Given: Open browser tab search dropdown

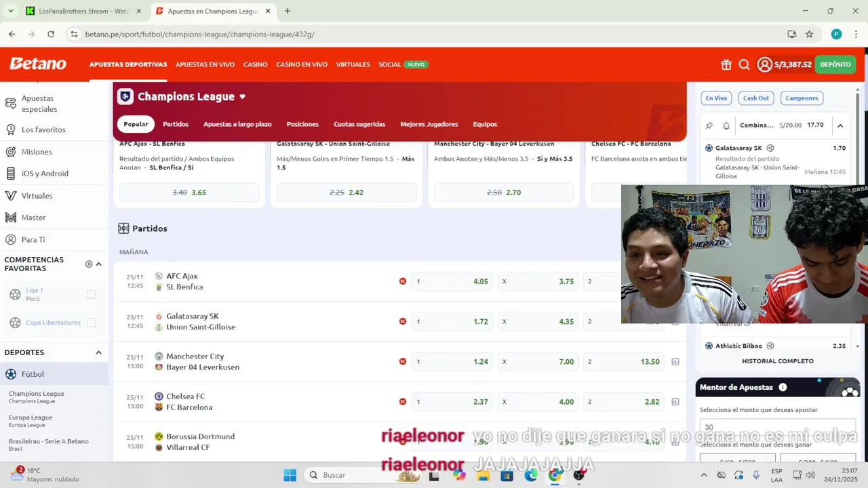Looking at the screenshot, I should 10,11.
